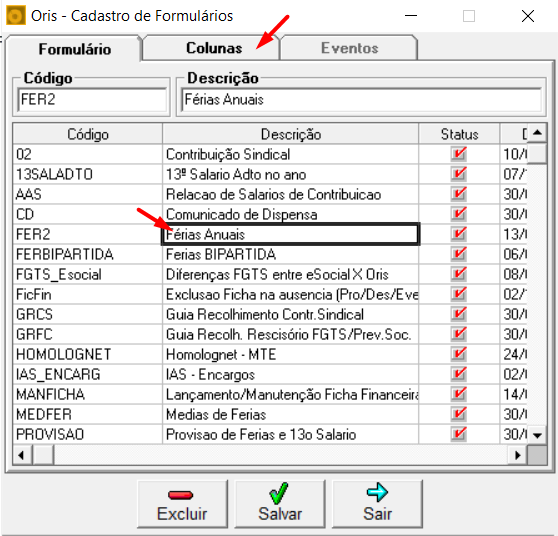Select code cell GRCS
Image resolution: width=558 pixels, height=536 pixels.
coord(88,314)
